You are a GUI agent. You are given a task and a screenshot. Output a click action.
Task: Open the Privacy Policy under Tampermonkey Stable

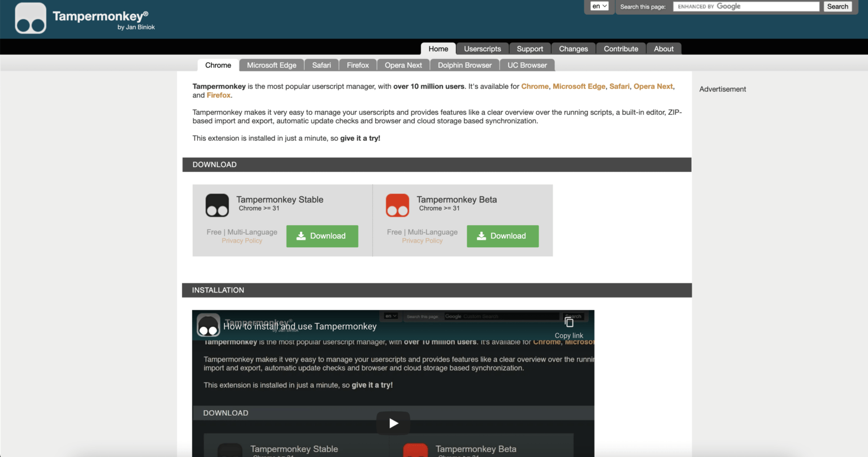[x=242, y=240]
